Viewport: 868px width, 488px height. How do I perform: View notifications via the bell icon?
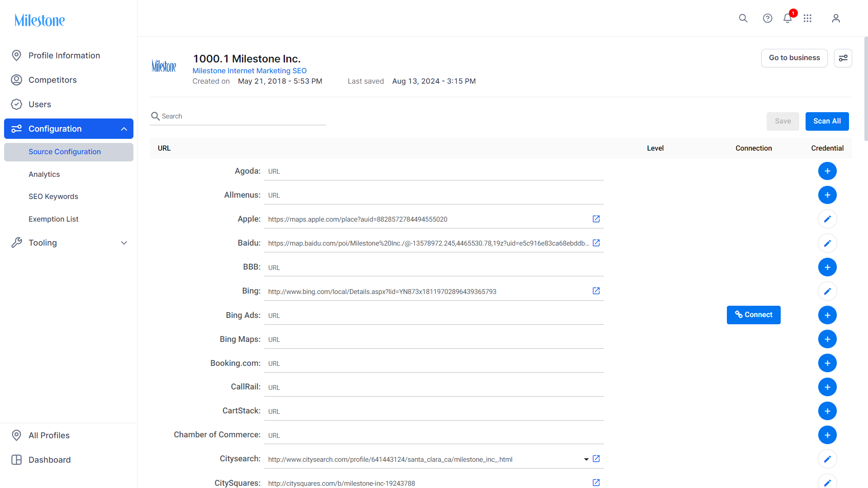click(x=787, y=18)
